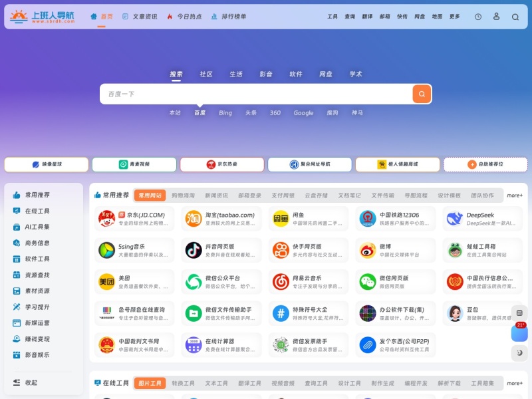Open the clock history icon in header
This screenshot has height=399, width=532.
click(x=478, y=17)
